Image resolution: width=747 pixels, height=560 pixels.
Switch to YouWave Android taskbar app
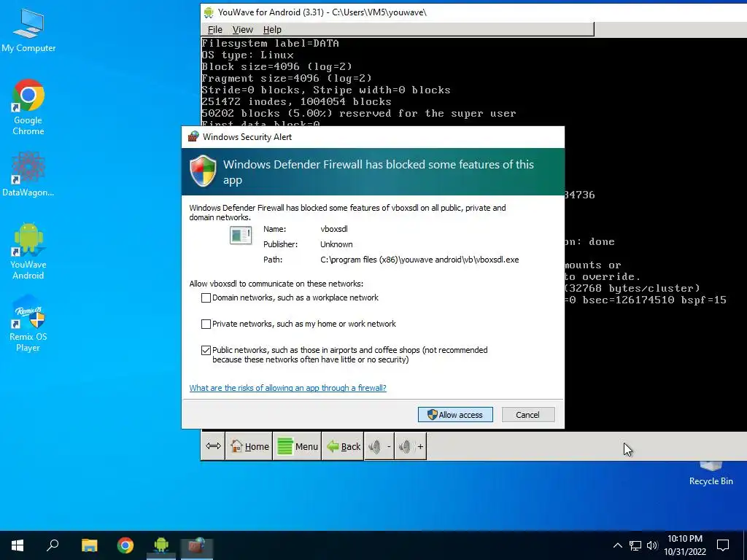coord(161,545)
